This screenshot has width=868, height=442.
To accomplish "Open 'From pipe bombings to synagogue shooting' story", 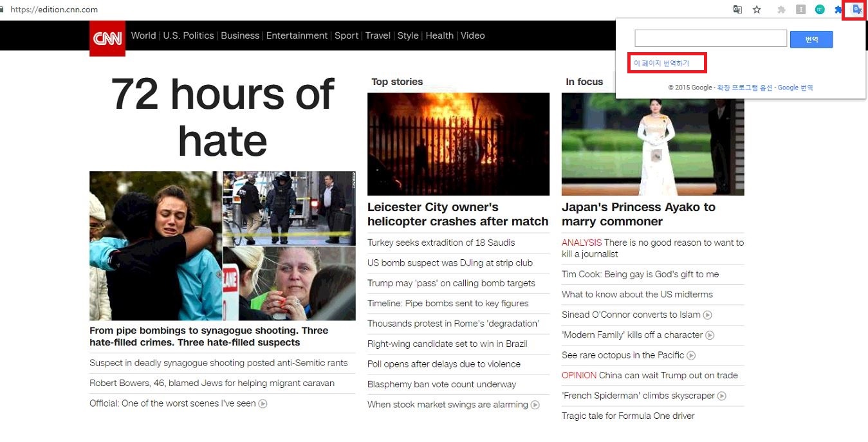I will 209,336.
